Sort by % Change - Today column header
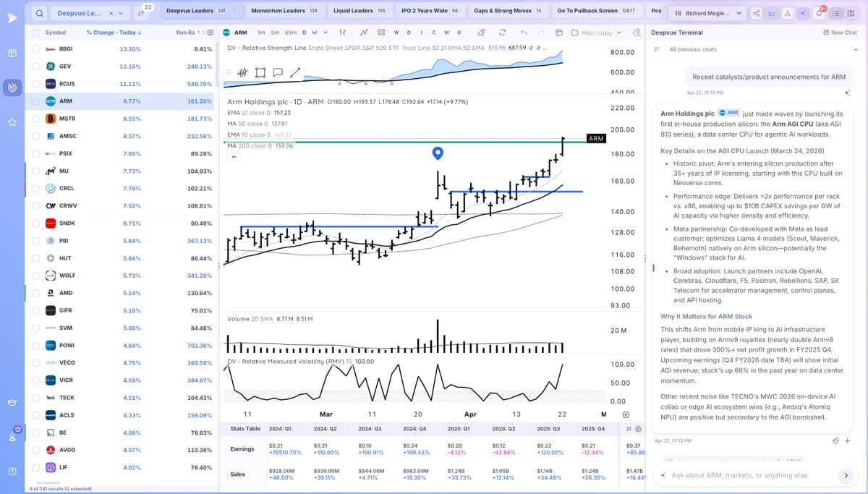The image size is (868, 494). [113, 33]
